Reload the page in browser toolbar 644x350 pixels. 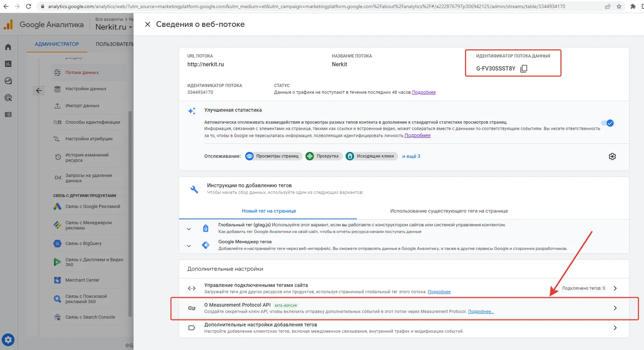pos(29,6)
